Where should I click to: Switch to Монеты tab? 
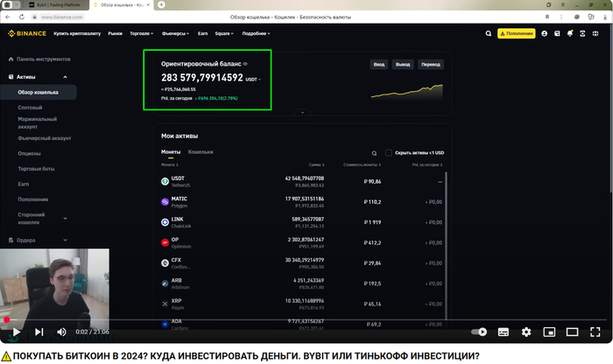171,152
